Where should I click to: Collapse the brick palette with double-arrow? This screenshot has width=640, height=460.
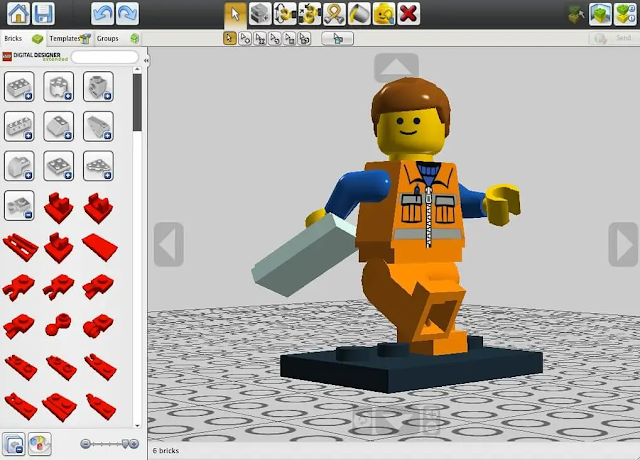click(146, 60)
